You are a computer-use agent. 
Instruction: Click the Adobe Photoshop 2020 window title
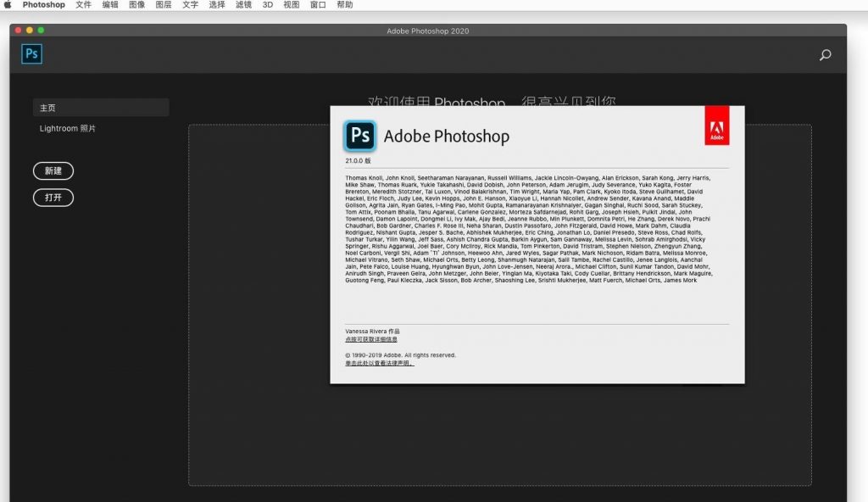(428, 31)
